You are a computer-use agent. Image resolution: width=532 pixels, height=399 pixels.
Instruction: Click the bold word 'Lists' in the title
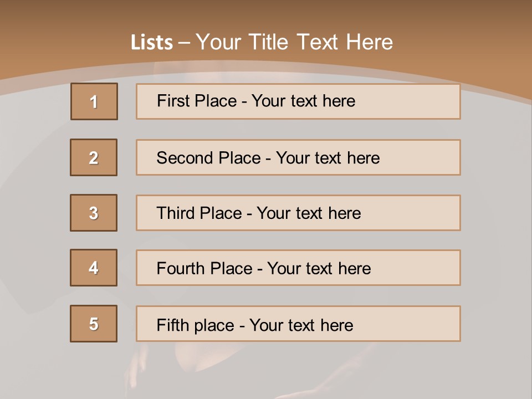(x=152, y=43)
